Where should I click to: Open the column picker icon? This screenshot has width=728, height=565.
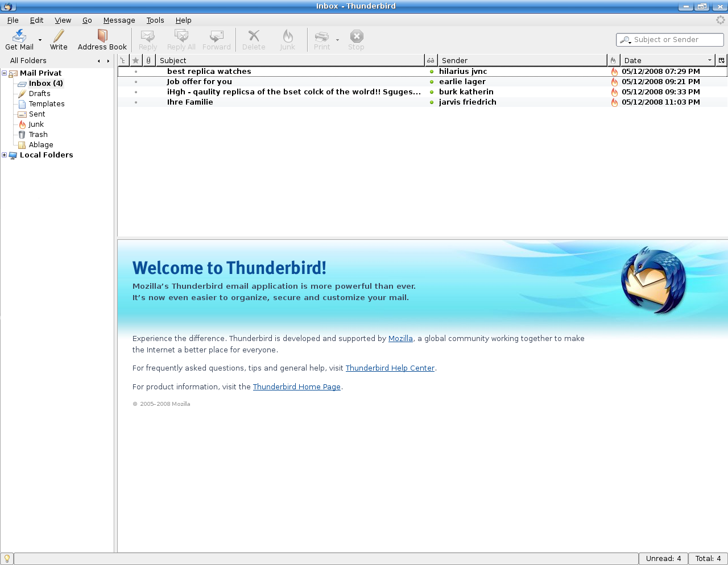coord(722,60)
